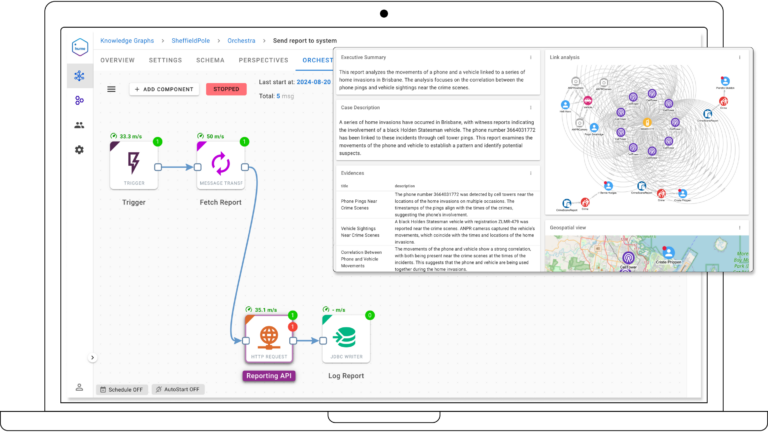This screenshot has height=432, width=768.
Task: Go to Knowledge Graphs breadcrumb
Action: [127, 41]
